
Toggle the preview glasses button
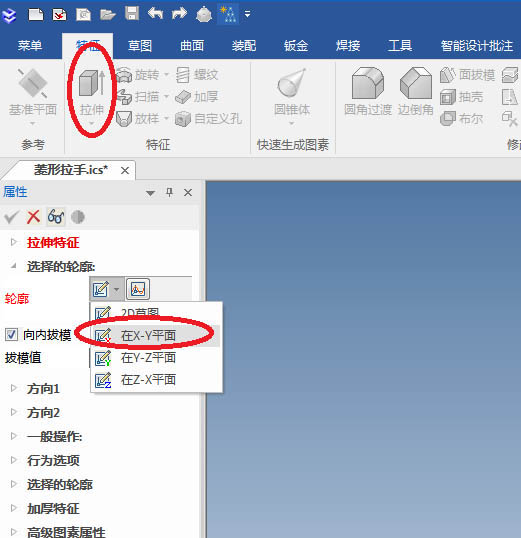pos(56,217)
